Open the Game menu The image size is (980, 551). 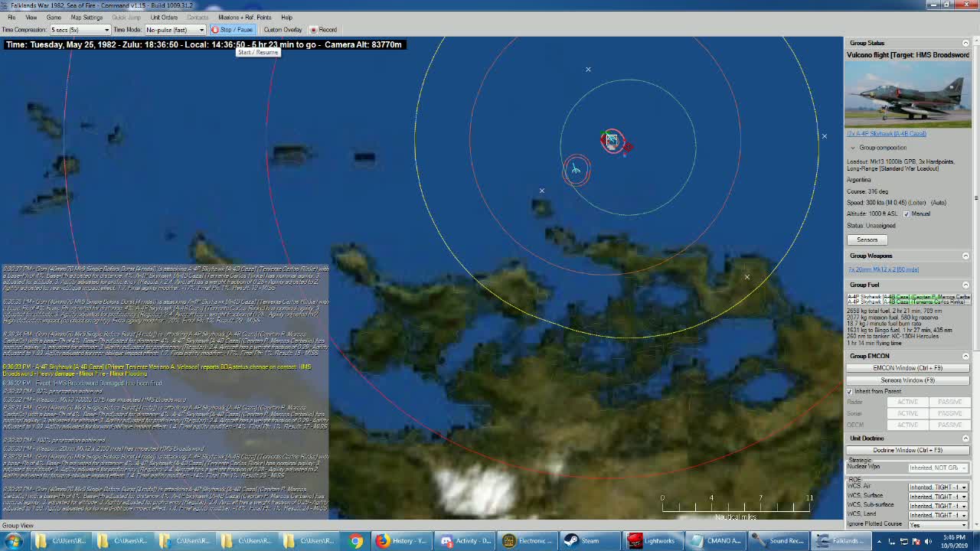[54, 17]
